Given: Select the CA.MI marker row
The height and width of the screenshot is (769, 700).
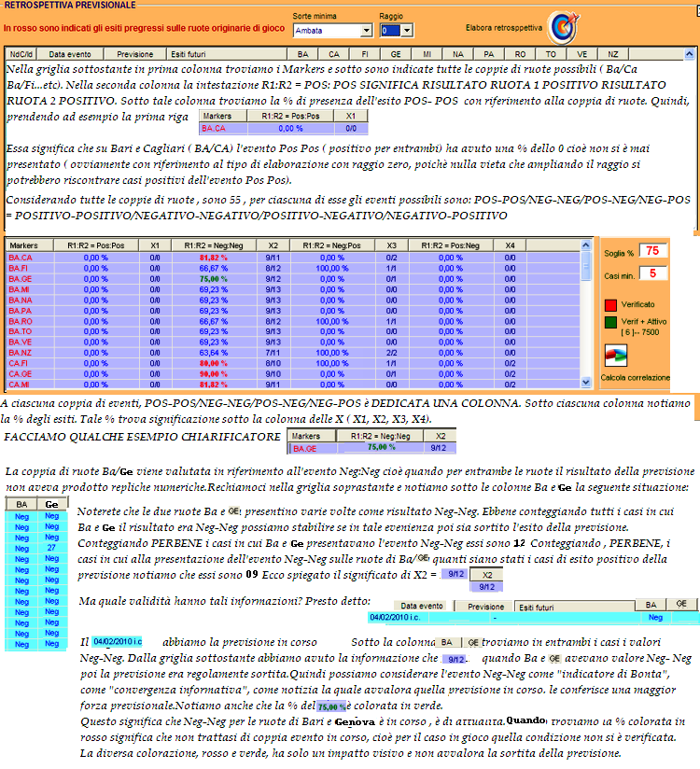Looking at the screenshot, I should 293,384.
